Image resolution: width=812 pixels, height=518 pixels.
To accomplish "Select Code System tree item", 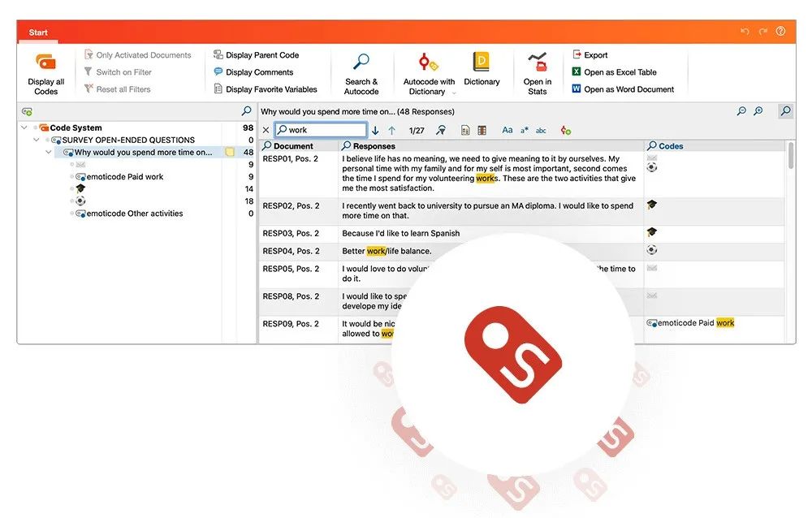I will click(71, 127).
